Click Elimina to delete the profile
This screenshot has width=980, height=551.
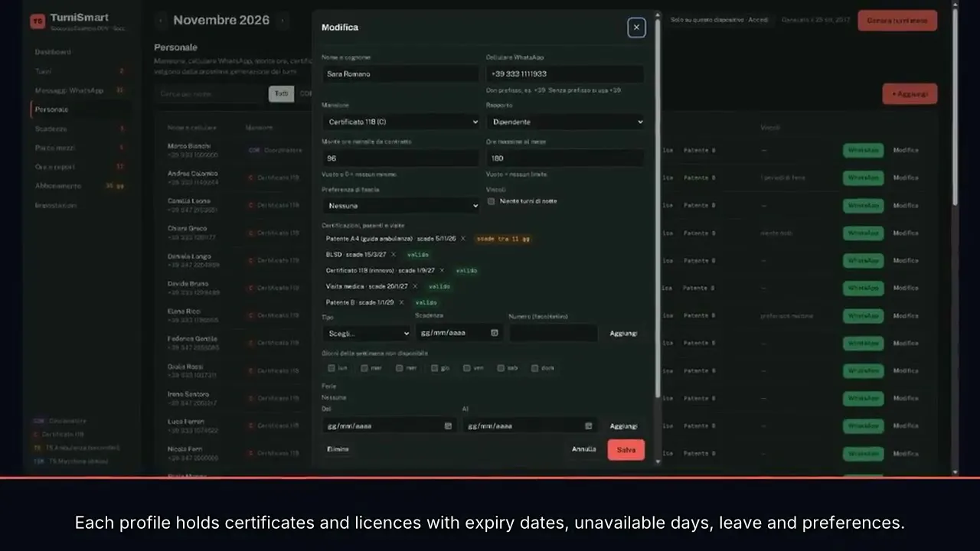(338, 449)
